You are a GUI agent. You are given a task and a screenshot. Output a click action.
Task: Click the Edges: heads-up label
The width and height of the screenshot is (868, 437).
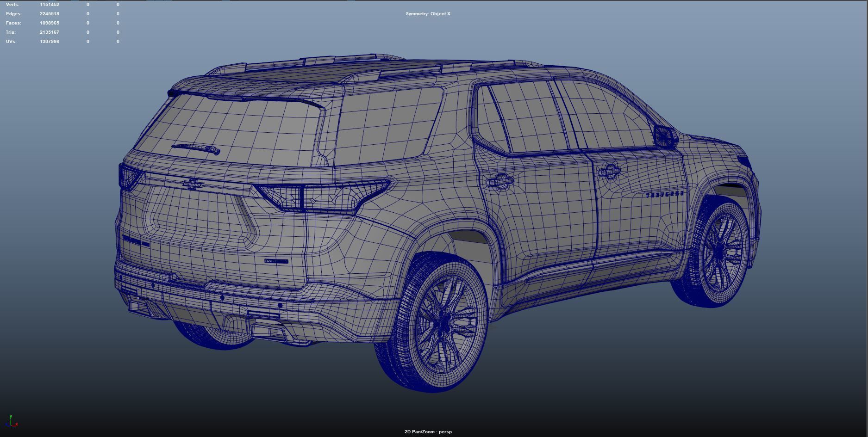point(14,14)
